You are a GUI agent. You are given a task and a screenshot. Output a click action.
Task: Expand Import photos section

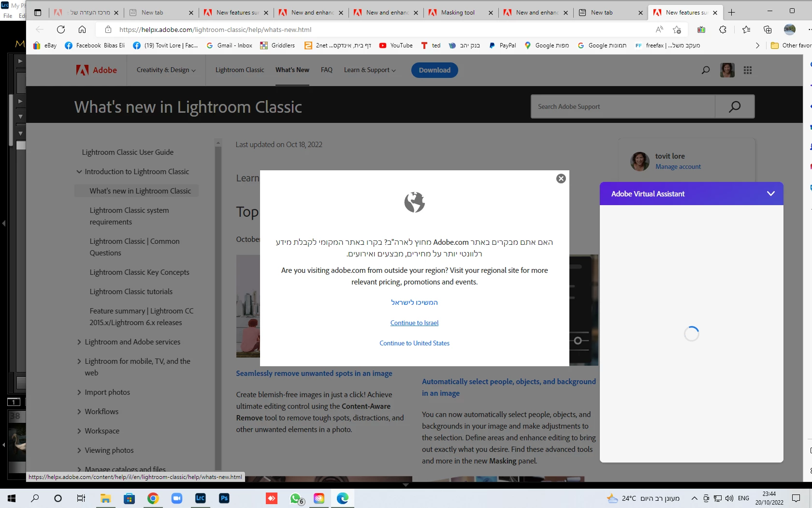pos(79,392)
